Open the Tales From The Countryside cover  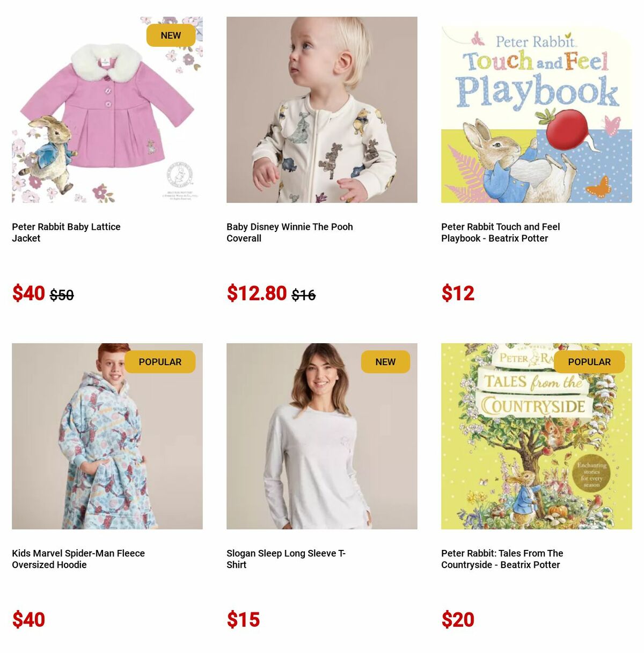pos(537,436)
